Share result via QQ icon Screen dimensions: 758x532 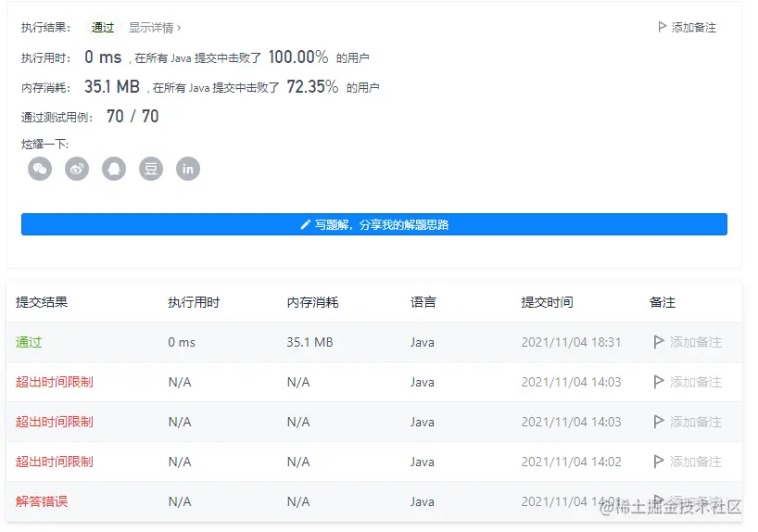pyautogui.click(x=114, y=169)
